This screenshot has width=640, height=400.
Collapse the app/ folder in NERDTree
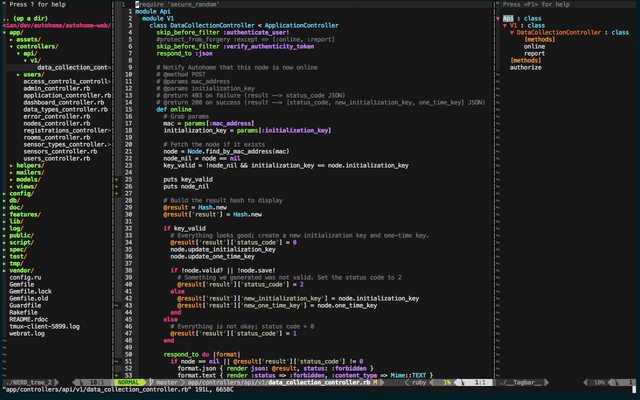tap(4, 33)
